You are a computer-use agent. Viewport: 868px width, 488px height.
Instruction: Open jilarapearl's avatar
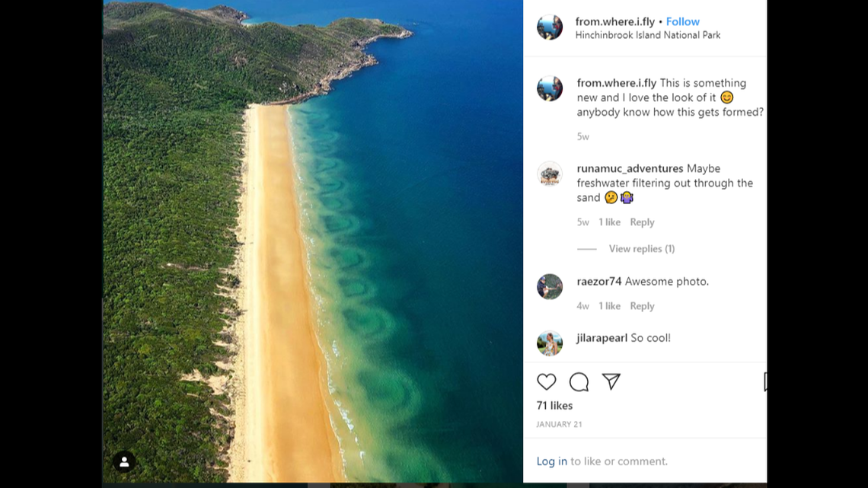point(550,343)
